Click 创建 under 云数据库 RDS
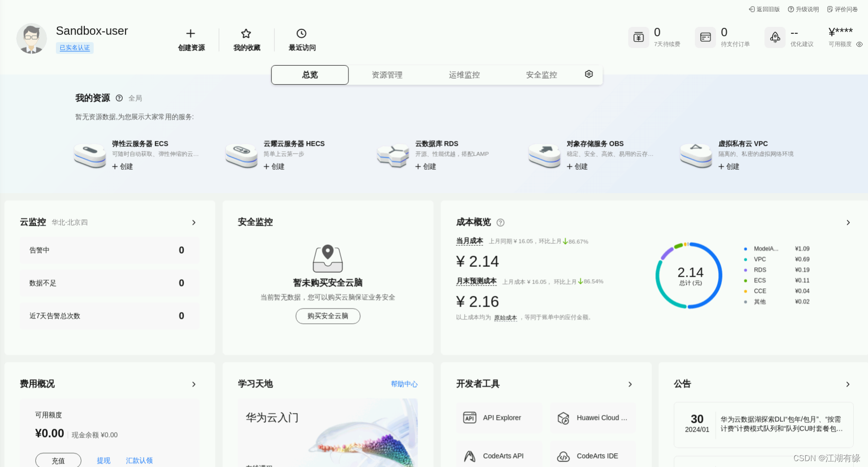Screen dimensions: 868x467 (426, 166)
